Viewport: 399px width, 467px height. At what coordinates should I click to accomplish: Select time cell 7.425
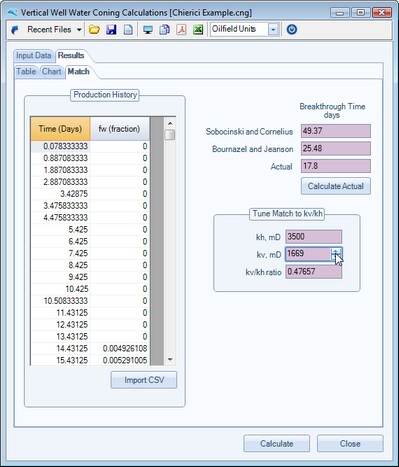click(60, 253)
